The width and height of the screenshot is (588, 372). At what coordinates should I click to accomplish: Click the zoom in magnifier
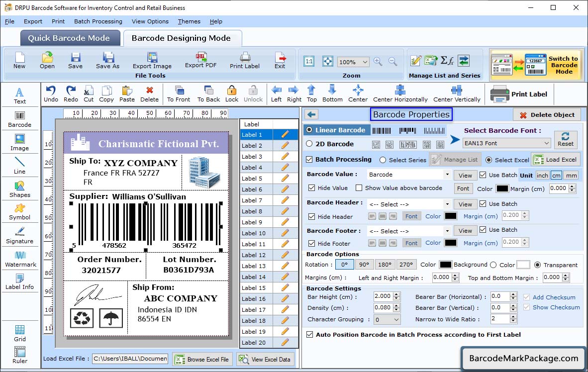pos(378,62)
